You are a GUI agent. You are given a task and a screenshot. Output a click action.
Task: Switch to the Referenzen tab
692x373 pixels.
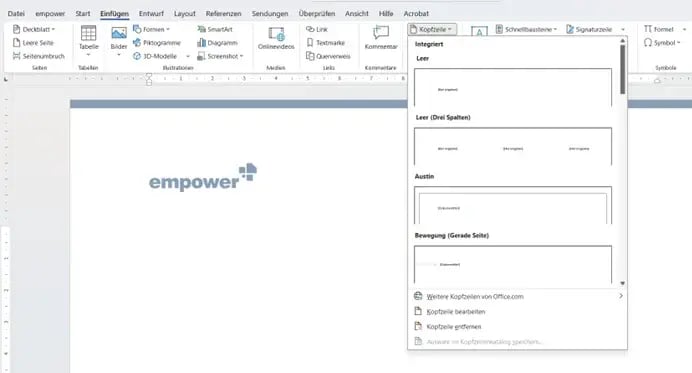click(223, 14)
